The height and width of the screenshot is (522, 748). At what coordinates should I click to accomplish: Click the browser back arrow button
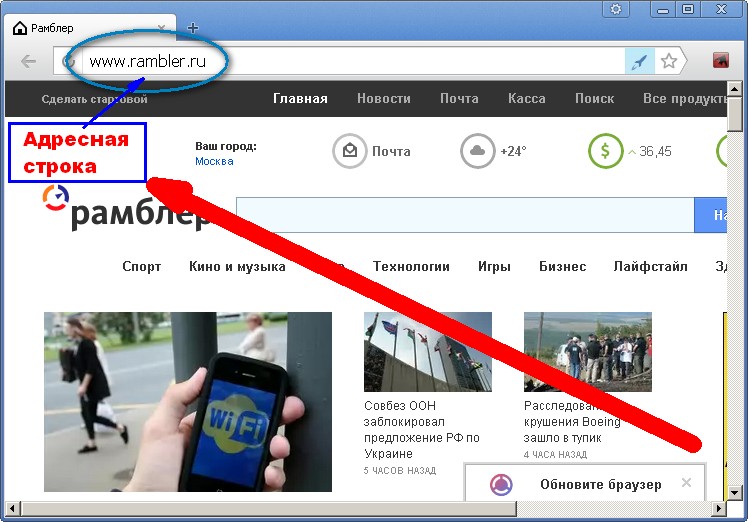coord(28,62)
